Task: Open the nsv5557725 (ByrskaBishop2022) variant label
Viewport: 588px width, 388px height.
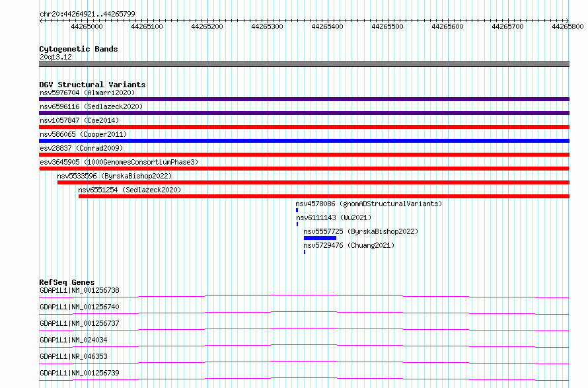Action: point(361,231)
